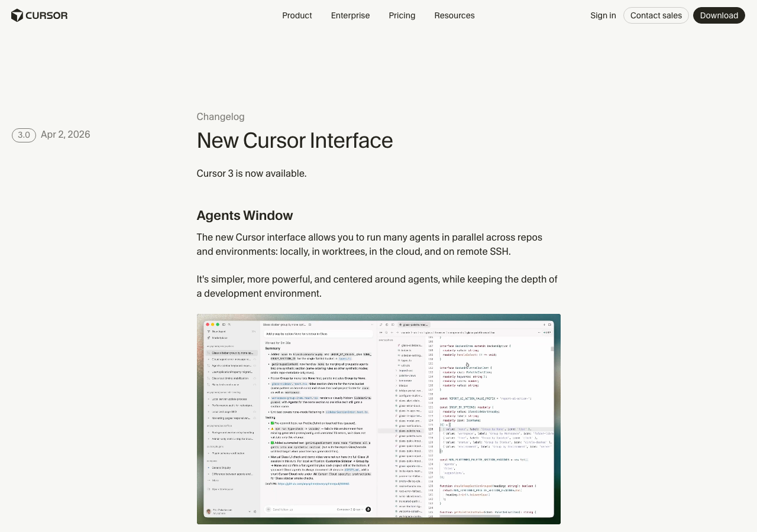The image size is (757, 532).
Task: Click the Download button
Action: pyautogui.click(x=719, y=15)
